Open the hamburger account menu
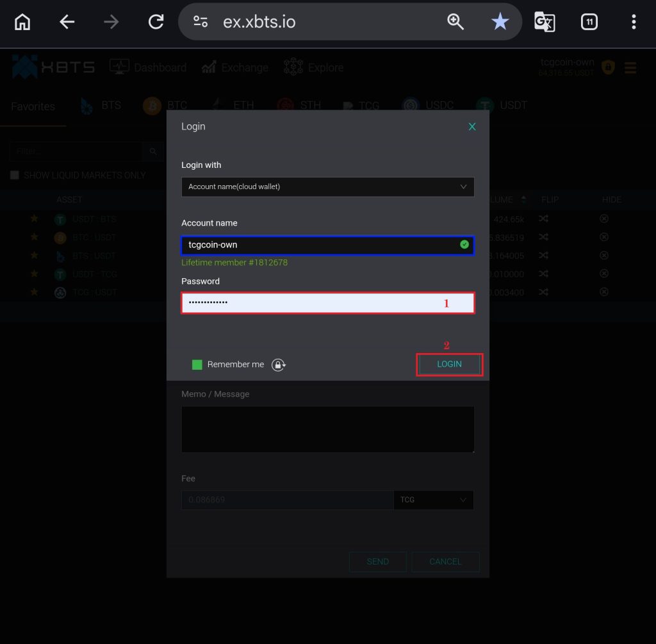The image size is (656, 644). pyautogui.click(x=630, y=68)
